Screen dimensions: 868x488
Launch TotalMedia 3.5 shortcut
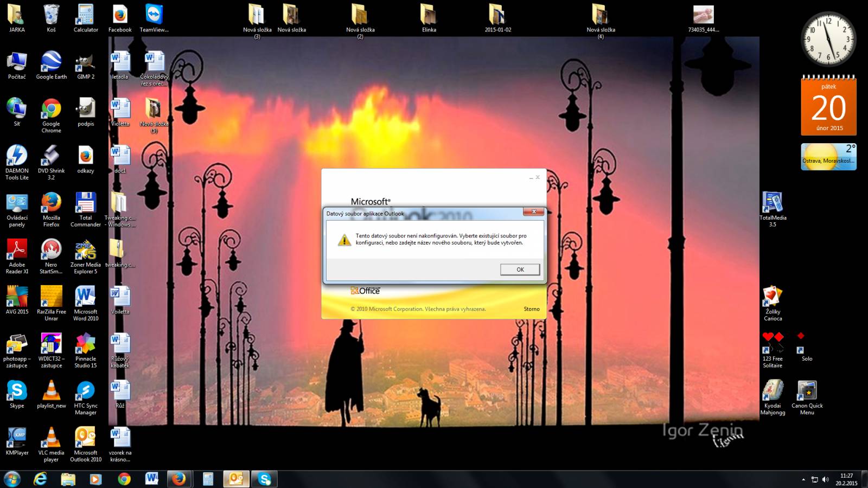(x=773, y=209)
